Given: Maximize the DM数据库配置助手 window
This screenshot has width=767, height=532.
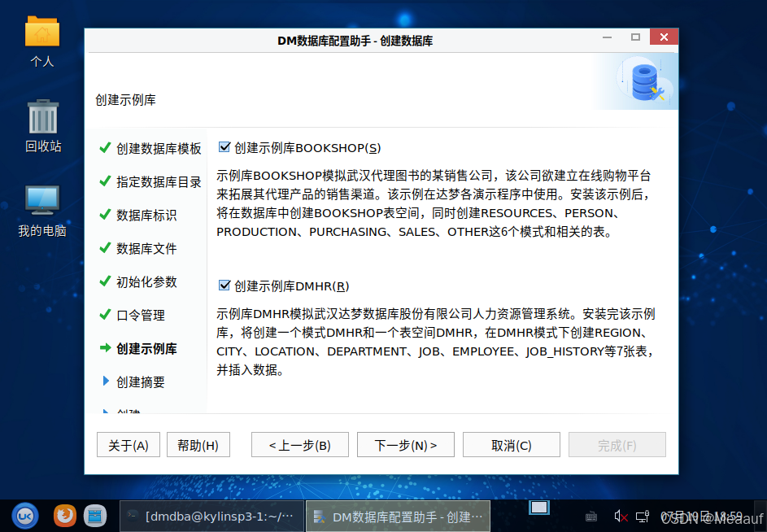Looking at the screenshot, I should (635, 37).
